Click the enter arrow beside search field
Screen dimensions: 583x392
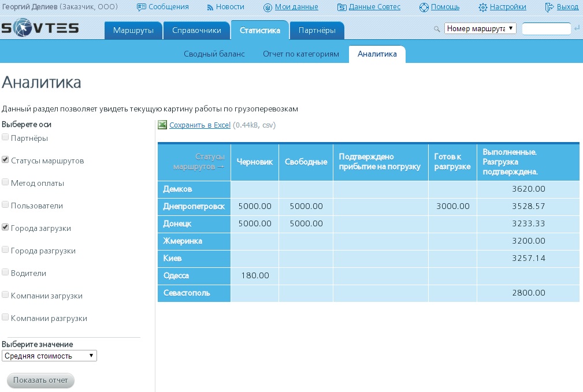(577, 28)
